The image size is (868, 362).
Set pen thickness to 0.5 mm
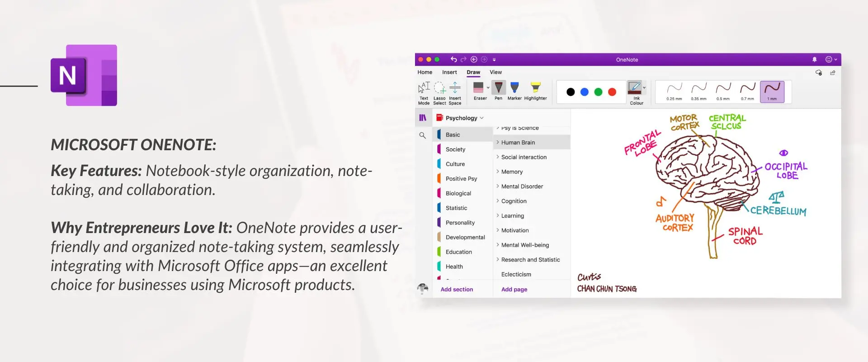pyautogui.click(x=723, y=92)
